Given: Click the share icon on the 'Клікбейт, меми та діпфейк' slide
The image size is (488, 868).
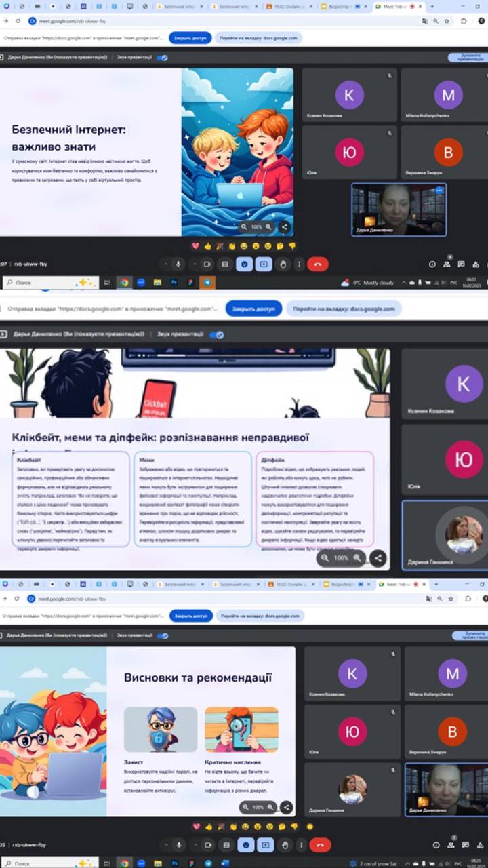Looking at the screenshot, I should (378, 558).
